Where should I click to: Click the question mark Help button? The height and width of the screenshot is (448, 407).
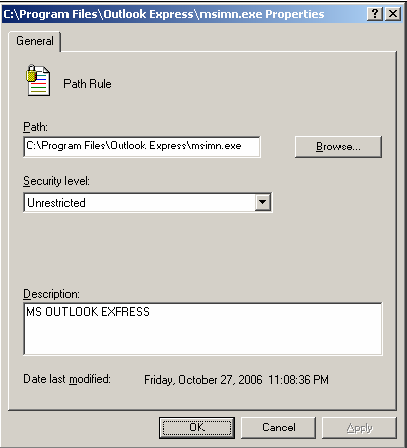[375, 14]
